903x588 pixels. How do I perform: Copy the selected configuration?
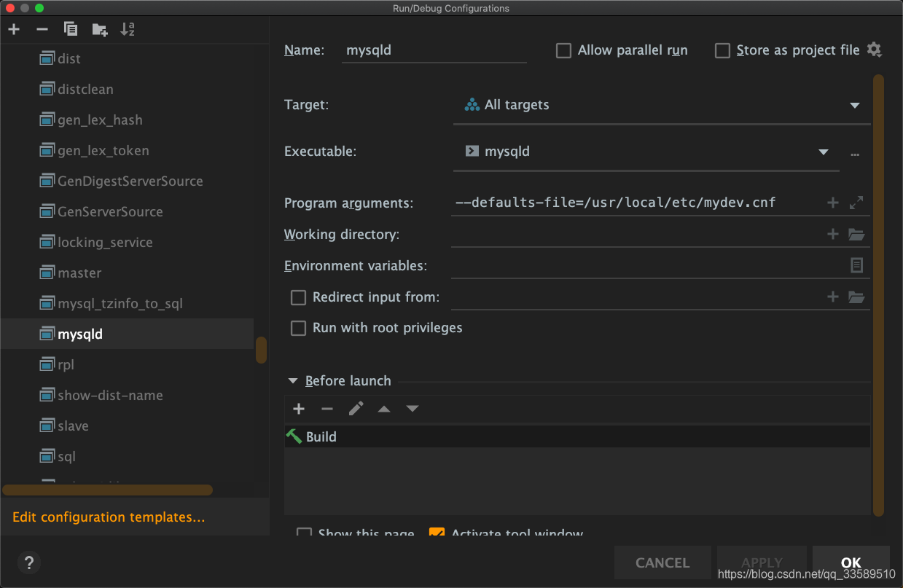(x=71, y=29)
